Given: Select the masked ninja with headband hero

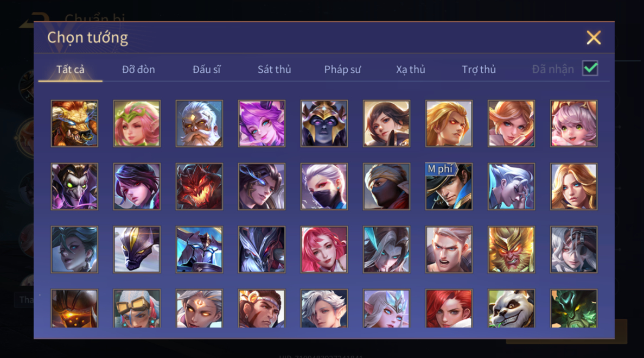Looking at the screenshot, I should coord(386,186).
